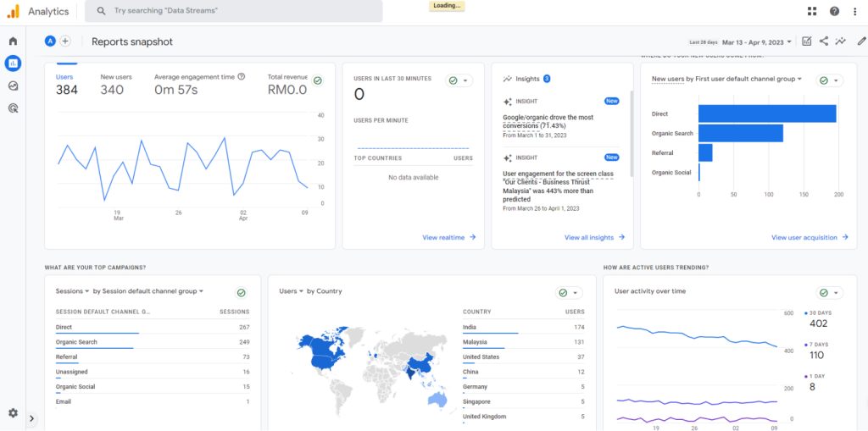The image size is (868, 431).
Task: Click the search field magnifier icon
Action: point(101,10)
